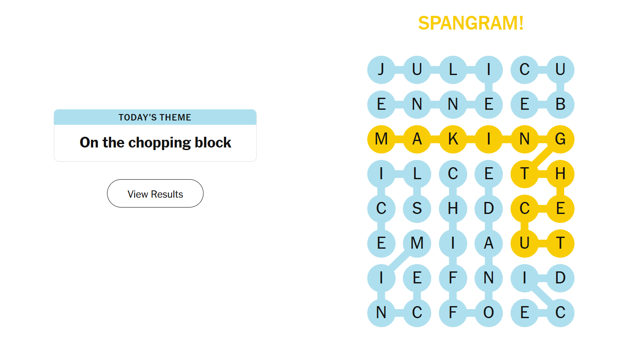Click the SPANGRAM! heading text
Image resolution: width=644 pixels, height=346 pixels.
471,23
